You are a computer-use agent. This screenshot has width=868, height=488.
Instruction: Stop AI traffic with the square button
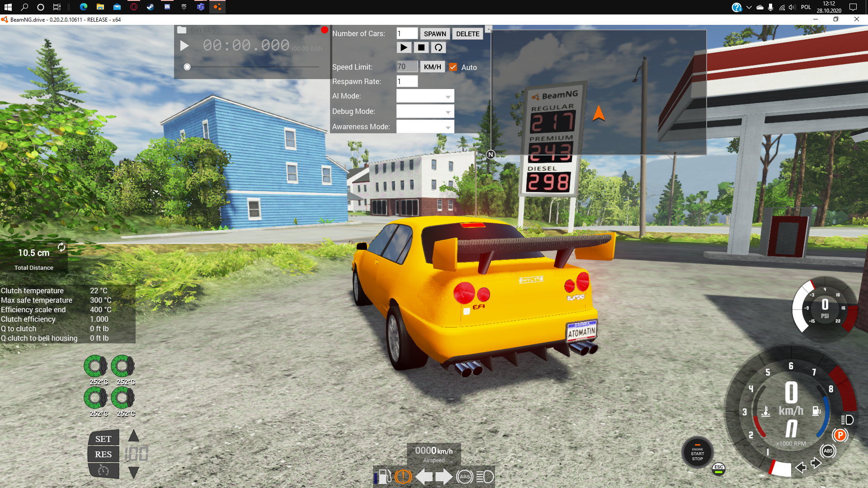(x=421, y=47)
